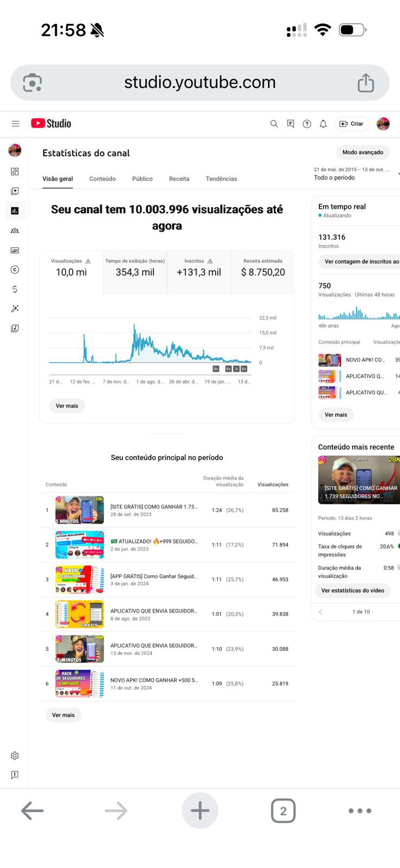Open the help question mark icon
This screenshot has height=868, width=400.
307,124
